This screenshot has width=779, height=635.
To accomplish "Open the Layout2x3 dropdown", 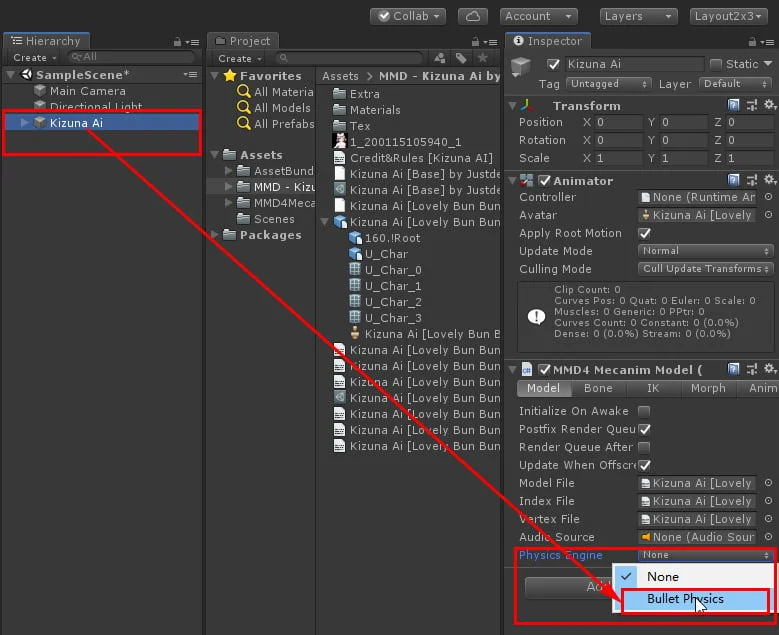I will click(x=729, y=16).
